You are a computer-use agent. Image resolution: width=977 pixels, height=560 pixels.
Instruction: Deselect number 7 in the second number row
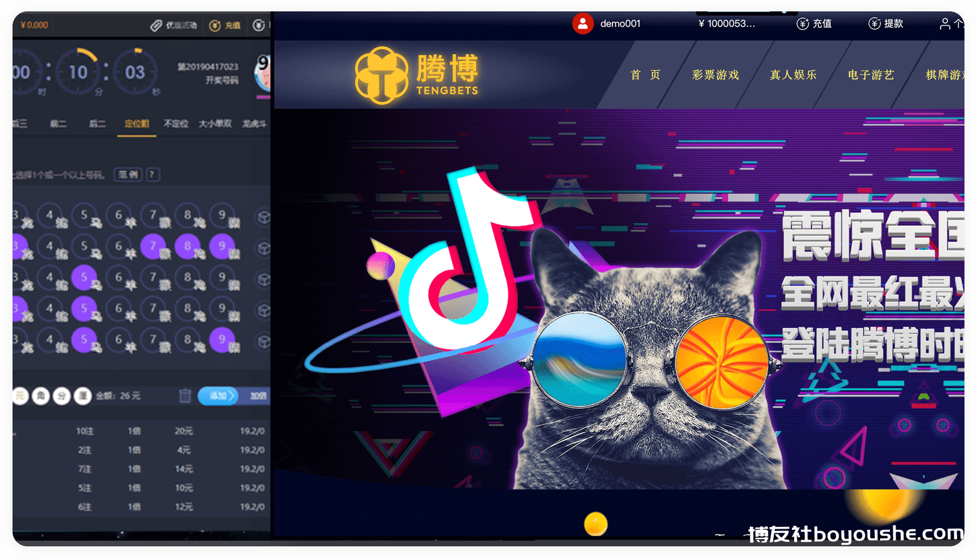153,246
